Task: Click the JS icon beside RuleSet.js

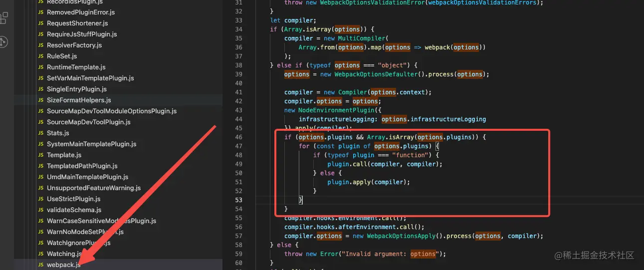Action: [41, 56]
